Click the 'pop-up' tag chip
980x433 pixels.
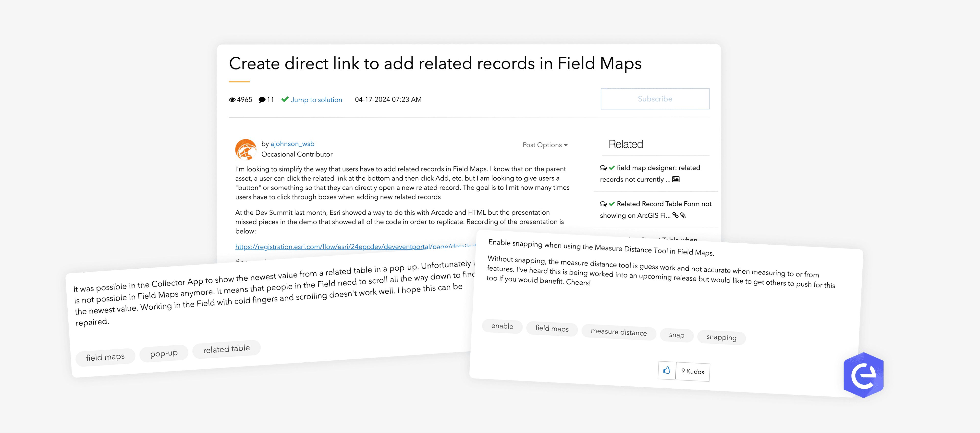point(164,354)
